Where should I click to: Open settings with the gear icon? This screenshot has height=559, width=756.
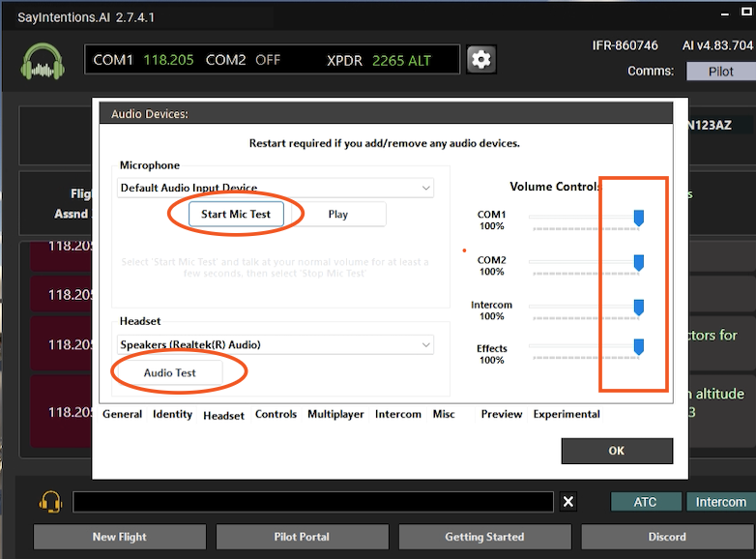(481, 60)
